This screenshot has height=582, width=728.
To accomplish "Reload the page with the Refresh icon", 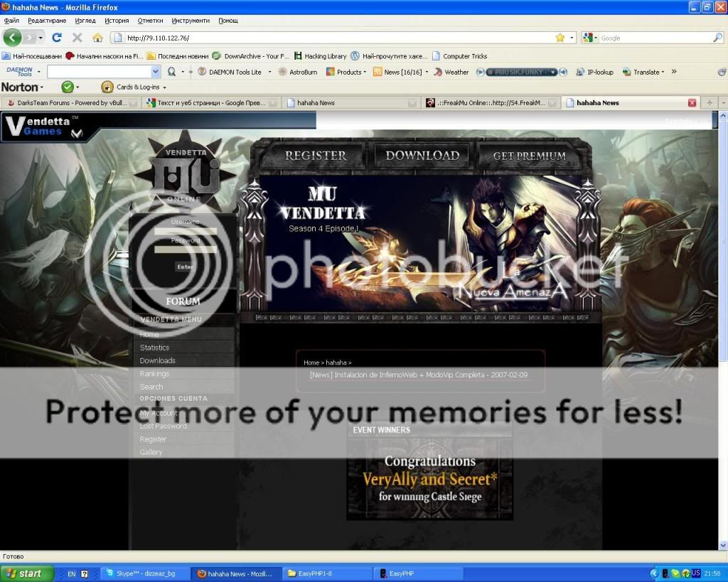I will tap(57, 38).
